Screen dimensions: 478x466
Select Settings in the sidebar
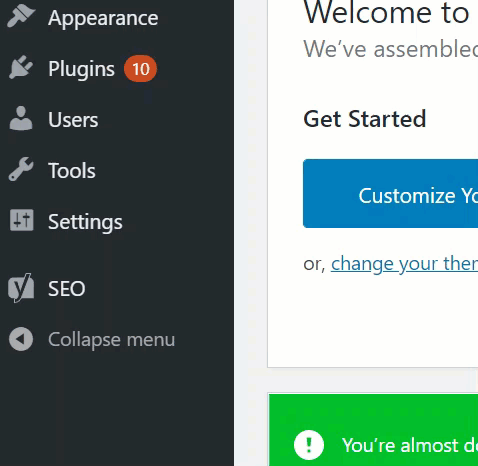(85, 222)
